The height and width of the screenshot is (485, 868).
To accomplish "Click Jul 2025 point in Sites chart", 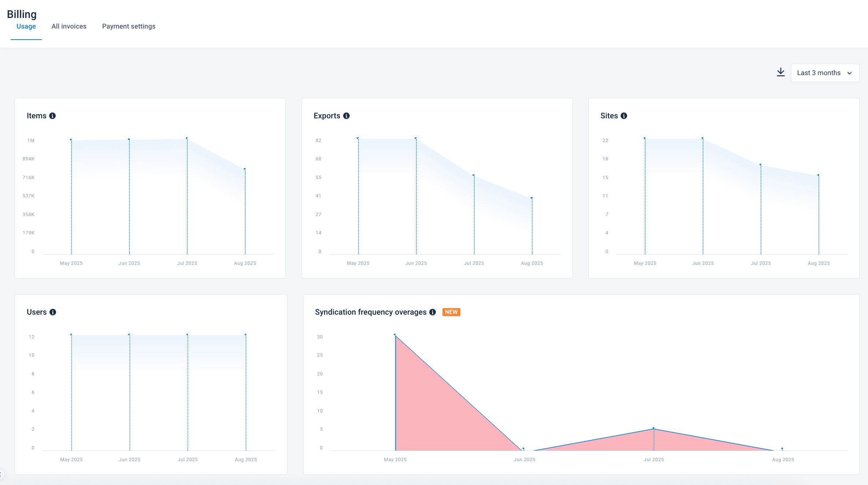I will pyautogui.click(x=761, y=164).
